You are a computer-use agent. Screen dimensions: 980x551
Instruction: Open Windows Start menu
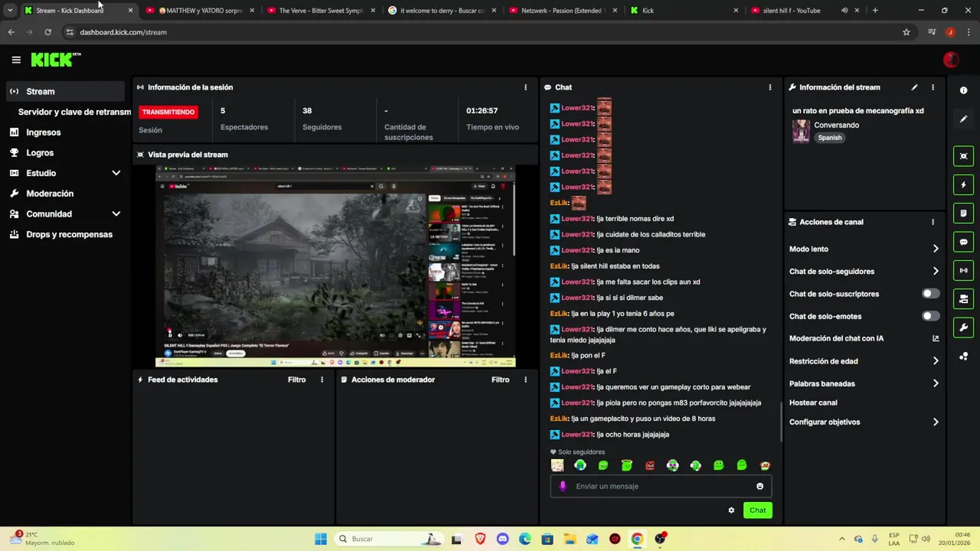tap(321, 539)
